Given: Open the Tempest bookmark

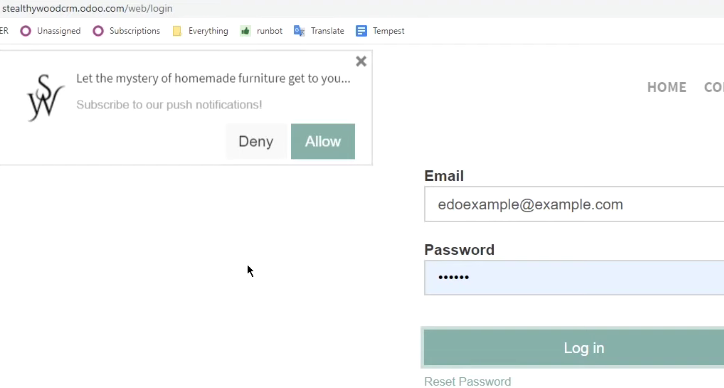Looking at the screenshot, I should pos(380,31).
